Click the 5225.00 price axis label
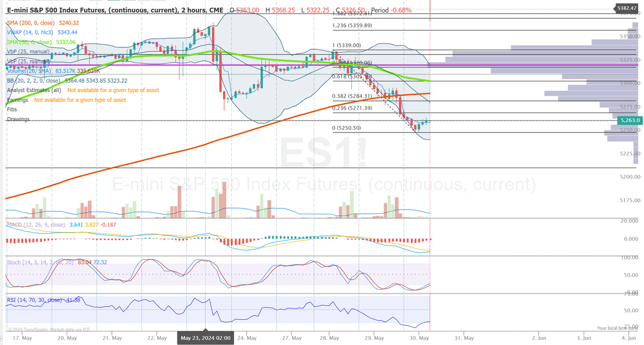644x345 pixels. tap(630, 153)
